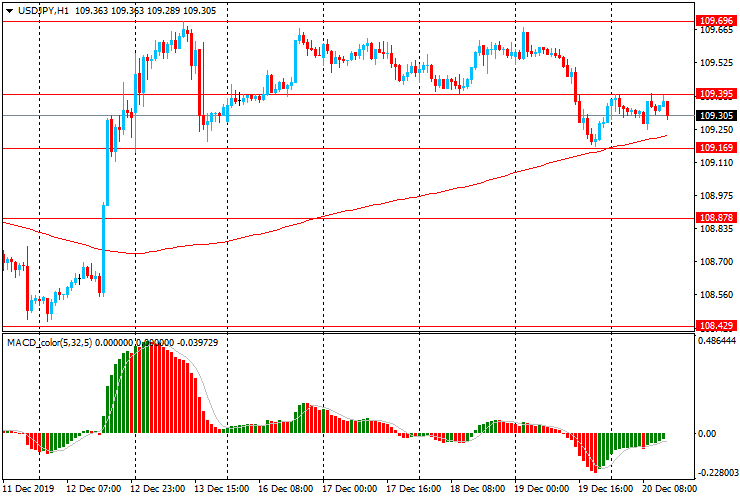This screenshot has height=500, width=740.
Task: Click the 108.975 price axis value
Action: [716, 196]
